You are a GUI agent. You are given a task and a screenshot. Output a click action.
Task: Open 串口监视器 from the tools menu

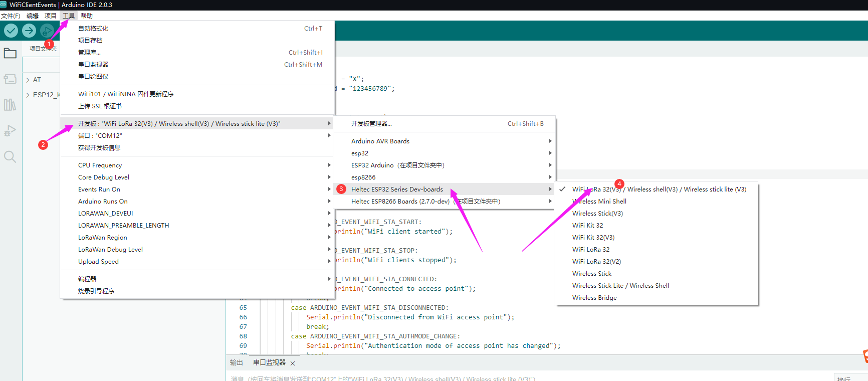pyautogui.click(x=197, y=65)
